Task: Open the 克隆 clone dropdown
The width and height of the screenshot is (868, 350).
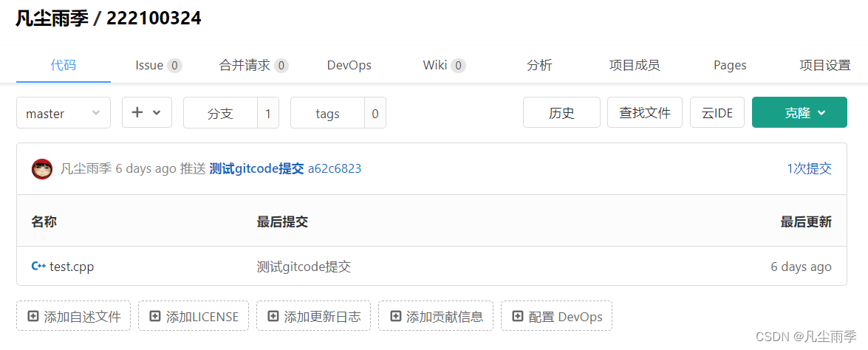Action: coord(799,112)
